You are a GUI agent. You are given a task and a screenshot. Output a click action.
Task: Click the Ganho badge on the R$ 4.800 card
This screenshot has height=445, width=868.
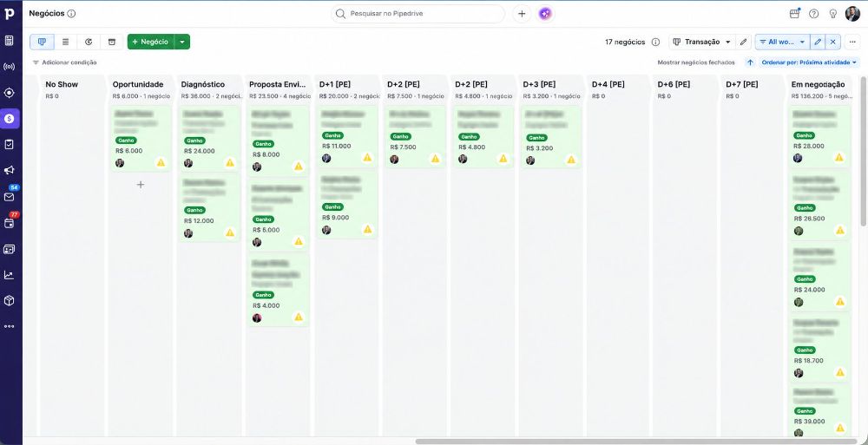pos(468,136)
